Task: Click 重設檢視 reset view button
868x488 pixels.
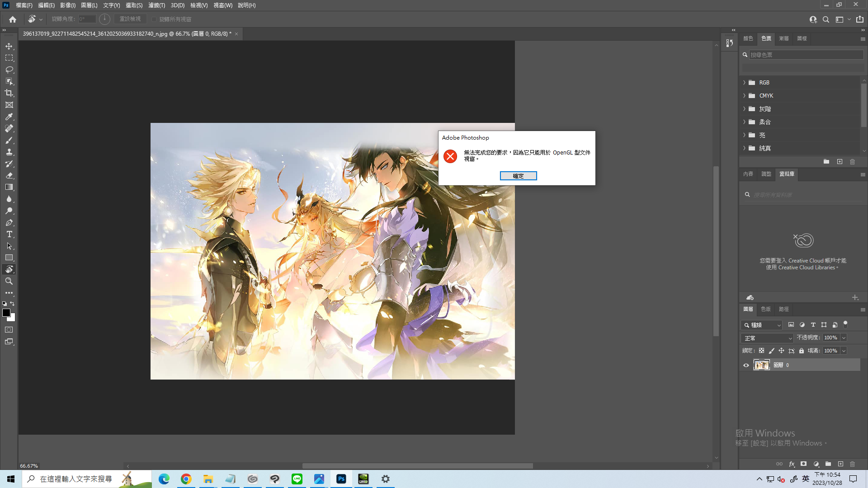Action: coord(130,19)
